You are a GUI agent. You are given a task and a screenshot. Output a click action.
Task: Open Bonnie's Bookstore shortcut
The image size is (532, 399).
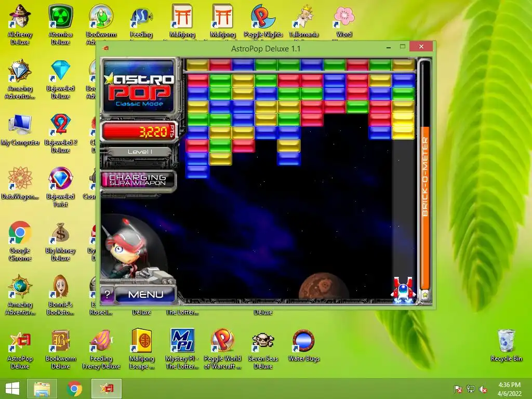tap(60, 295)
